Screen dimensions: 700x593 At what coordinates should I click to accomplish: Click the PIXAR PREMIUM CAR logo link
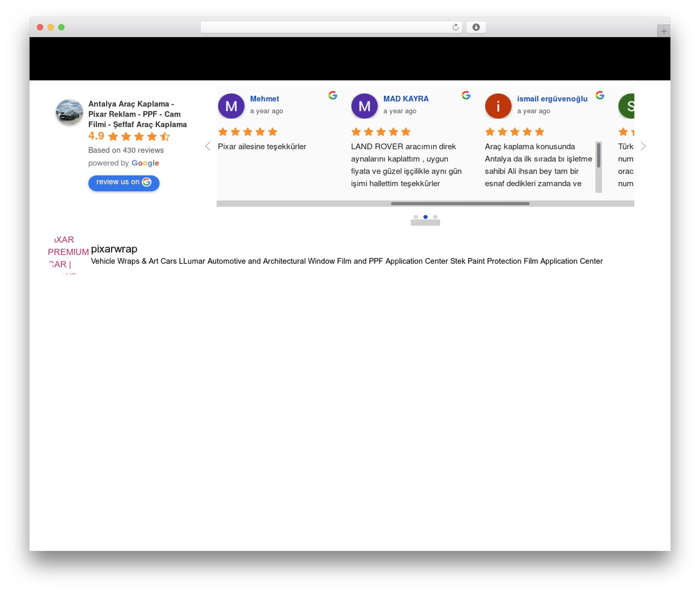click(68, 254)
